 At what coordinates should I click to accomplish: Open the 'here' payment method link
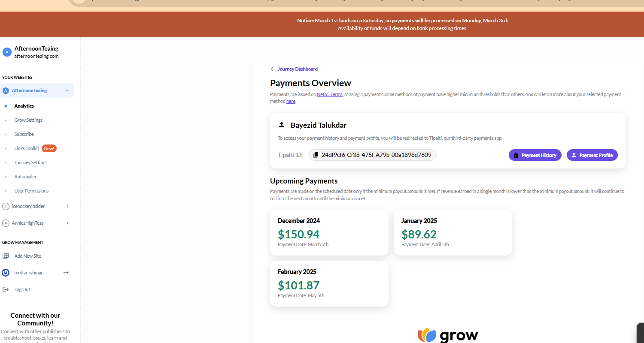[x=291, y=101]
